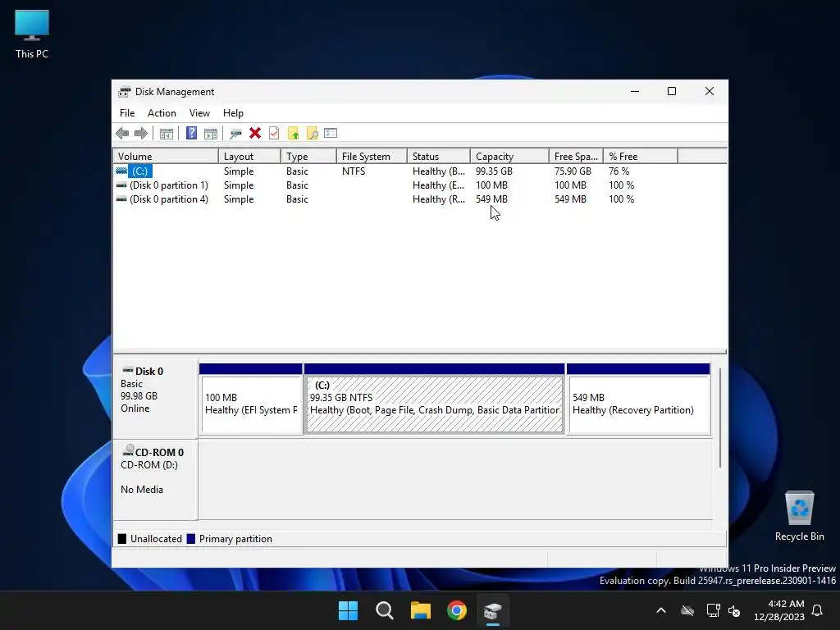Click the 76 % free cell

click(x=619, y=171)
